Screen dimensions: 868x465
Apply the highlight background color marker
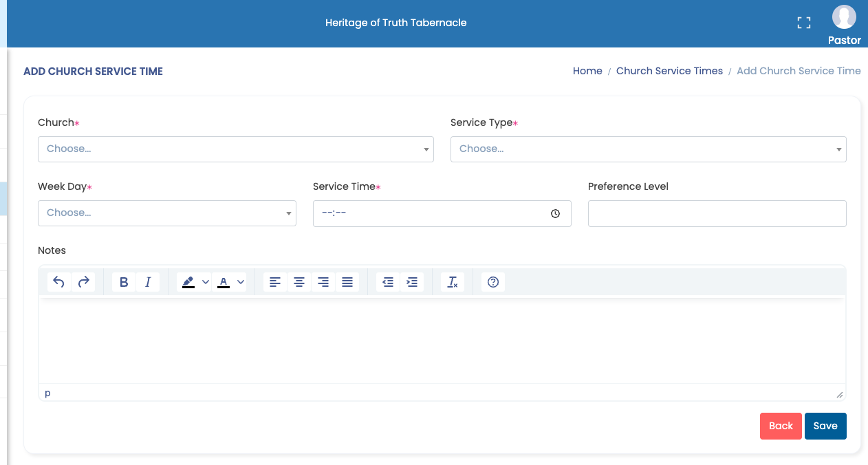click(188, 282)
